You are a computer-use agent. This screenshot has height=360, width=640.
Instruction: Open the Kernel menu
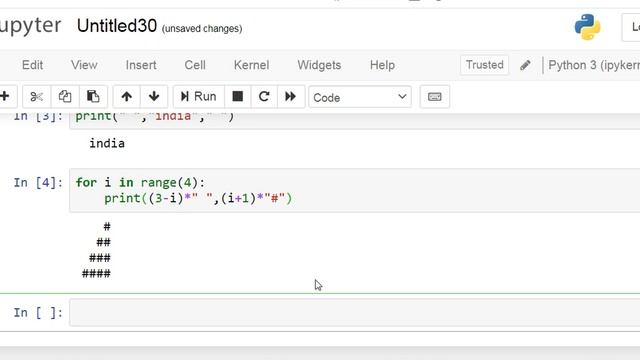coord(251,65)
